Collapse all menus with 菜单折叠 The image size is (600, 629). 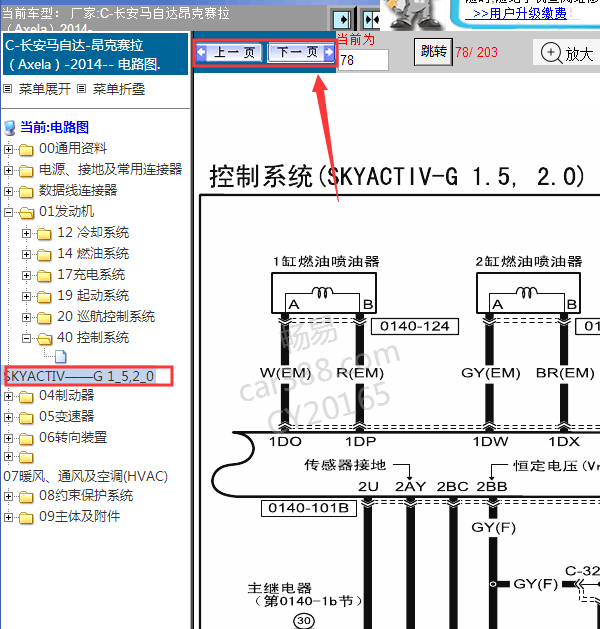tap(119, 89)
